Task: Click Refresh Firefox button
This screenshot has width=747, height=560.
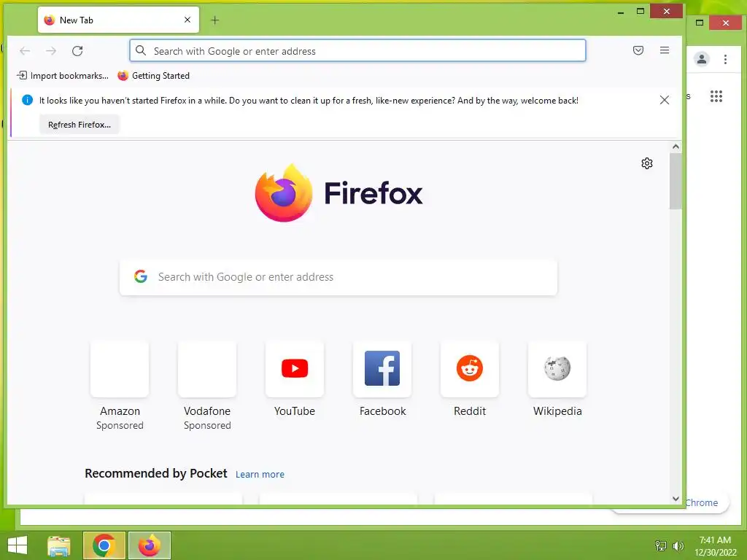Action: click(79, 125)
